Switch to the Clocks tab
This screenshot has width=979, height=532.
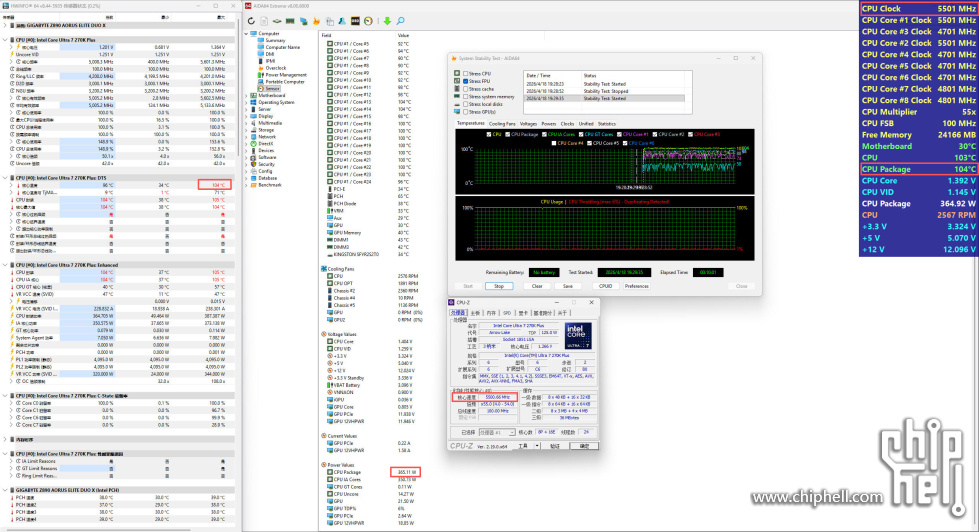click(568, 124)
